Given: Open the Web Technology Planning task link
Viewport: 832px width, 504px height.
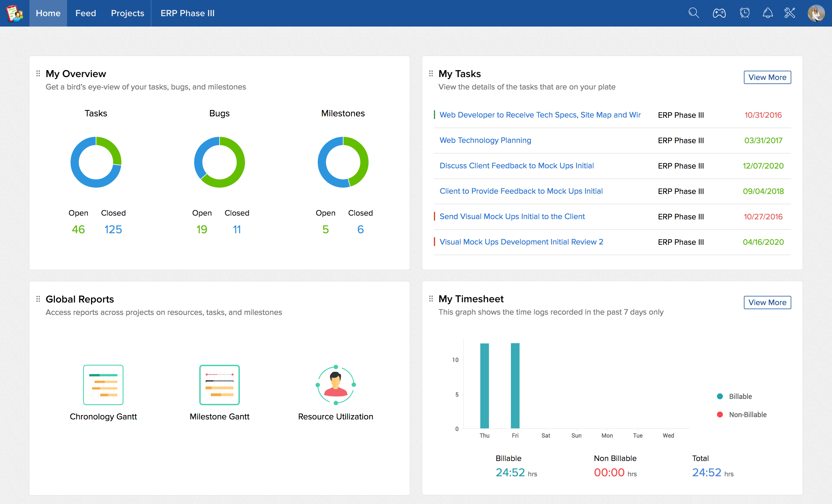Looking at the screenshot, I should (485, 140).
